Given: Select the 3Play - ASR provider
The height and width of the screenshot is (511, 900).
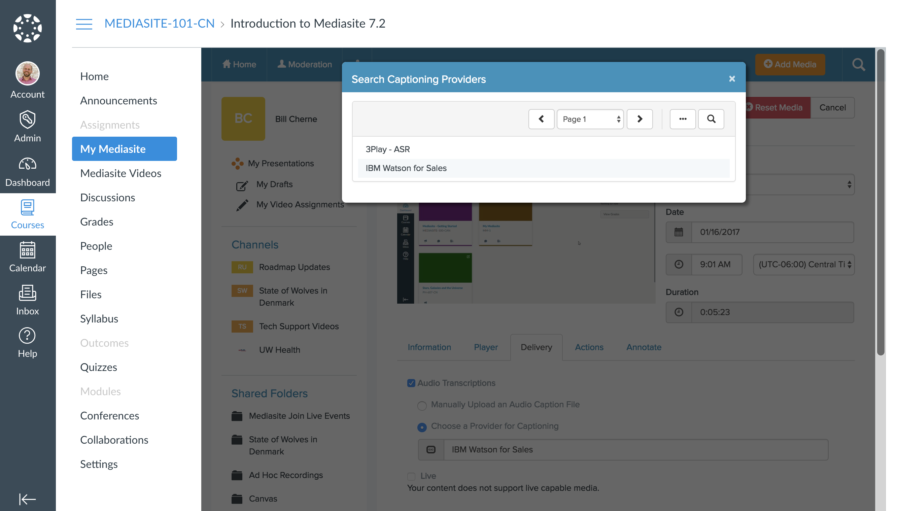Looking at the screenshot, I should [544, 149].
